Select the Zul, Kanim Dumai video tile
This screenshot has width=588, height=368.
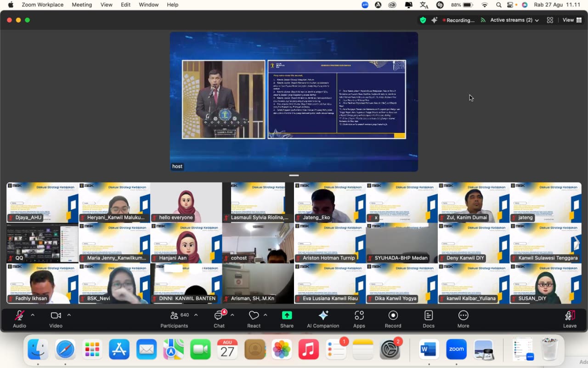click(x=474, y=202)
